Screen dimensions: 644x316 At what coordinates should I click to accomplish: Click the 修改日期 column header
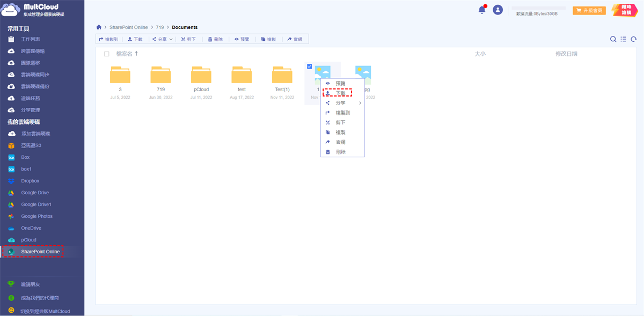coord(567,54)
